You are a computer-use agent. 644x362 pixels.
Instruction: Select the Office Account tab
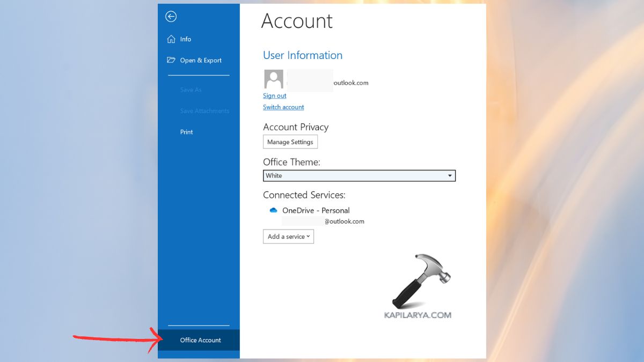pyautogui.click(x=200, y=340)
